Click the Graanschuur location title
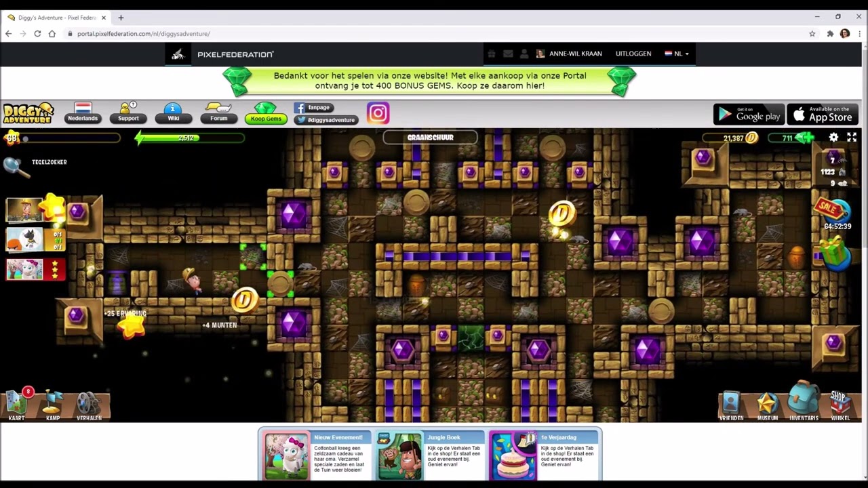 (430, 138)
